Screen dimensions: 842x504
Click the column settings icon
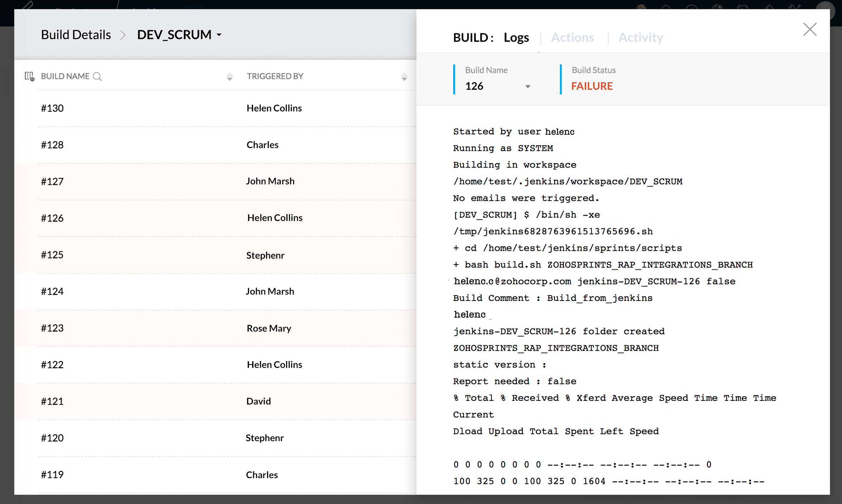tap(29, 76)
